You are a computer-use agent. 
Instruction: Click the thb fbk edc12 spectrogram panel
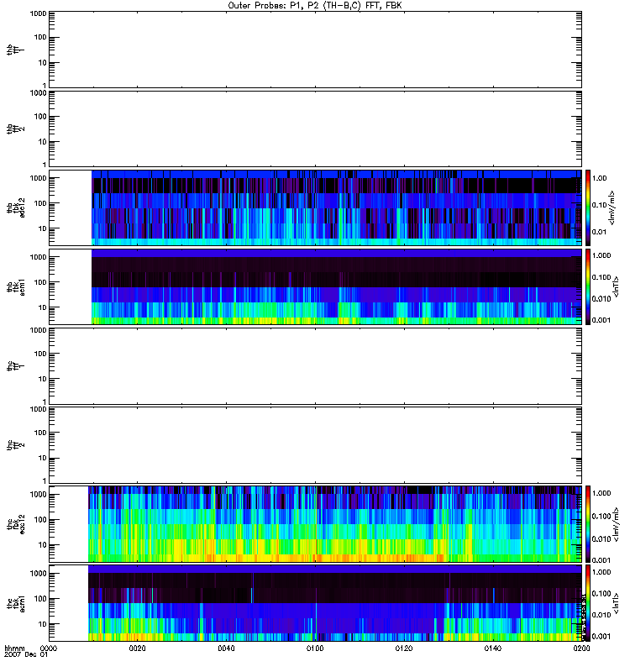click(x=316, y=207)
